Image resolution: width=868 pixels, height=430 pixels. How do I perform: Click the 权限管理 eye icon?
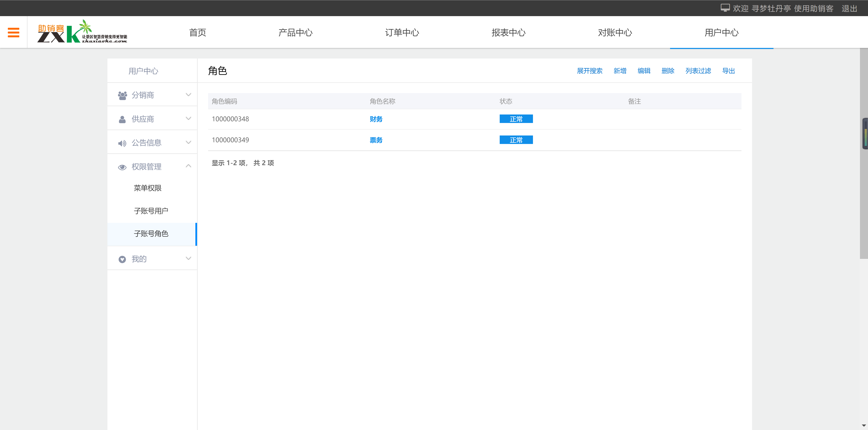pyautogui.click(x=122, y=167)
